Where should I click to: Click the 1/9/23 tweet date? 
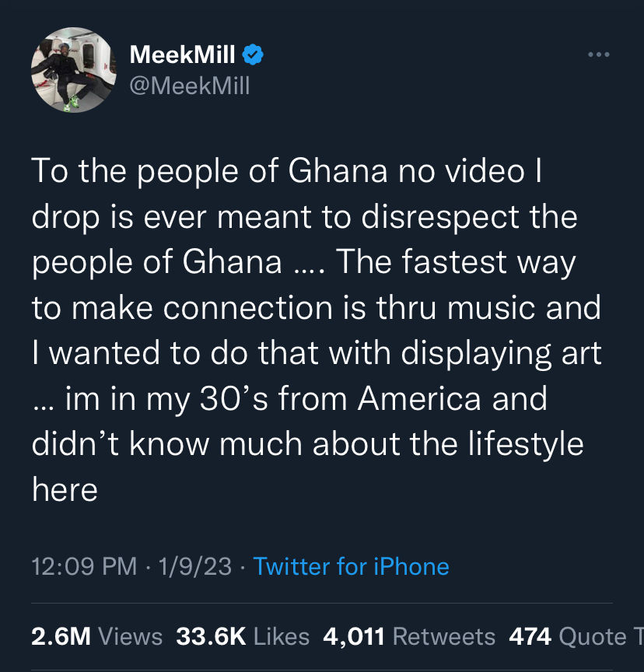194,566
